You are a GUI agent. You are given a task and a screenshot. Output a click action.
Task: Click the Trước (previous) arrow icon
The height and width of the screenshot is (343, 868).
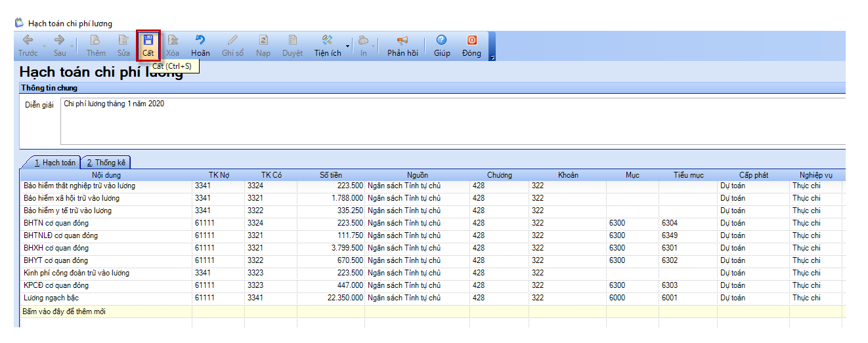click(28, 40)
